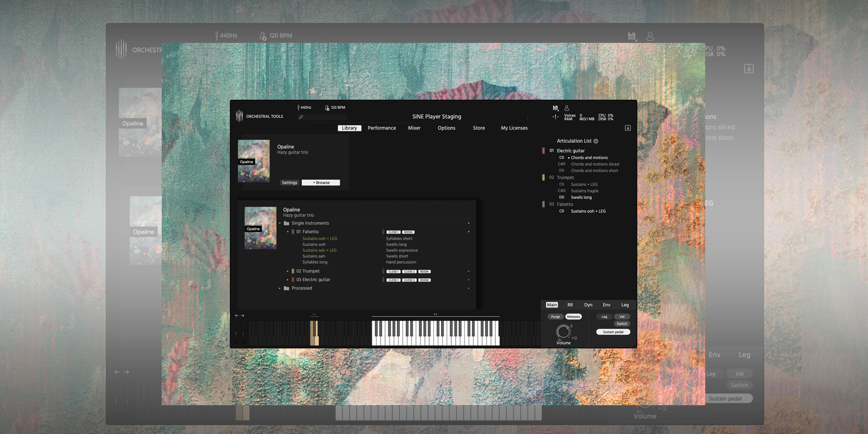Image resolution: width=868 pixels, height=434 pixels.
Task: Open the Dyn tab
Action: [588, 305]
